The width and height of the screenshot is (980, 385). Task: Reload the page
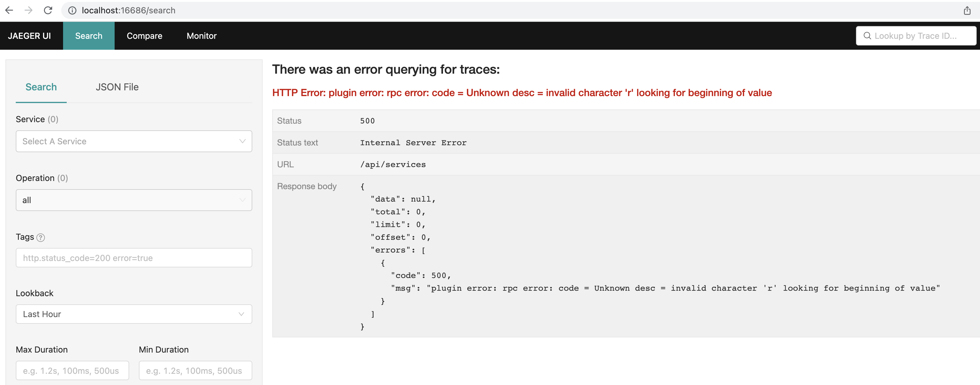(x=48, y=10)
